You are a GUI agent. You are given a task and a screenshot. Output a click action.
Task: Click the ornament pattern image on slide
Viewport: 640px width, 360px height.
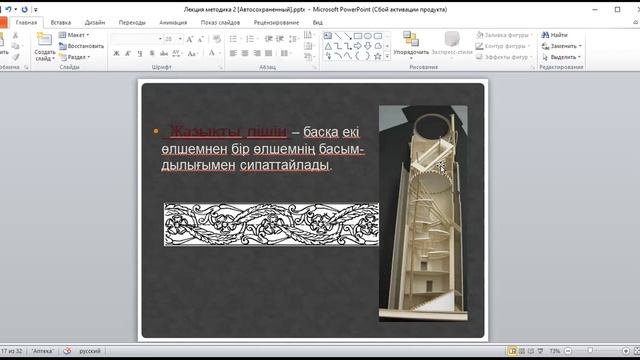pyautogui.click(x=271, y=225)
